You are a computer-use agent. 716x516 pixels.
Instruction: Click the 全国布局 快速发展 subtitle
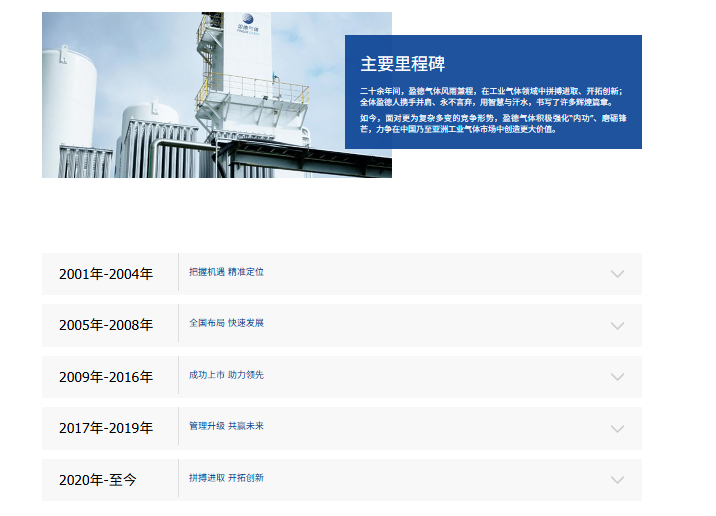point(227,323)
